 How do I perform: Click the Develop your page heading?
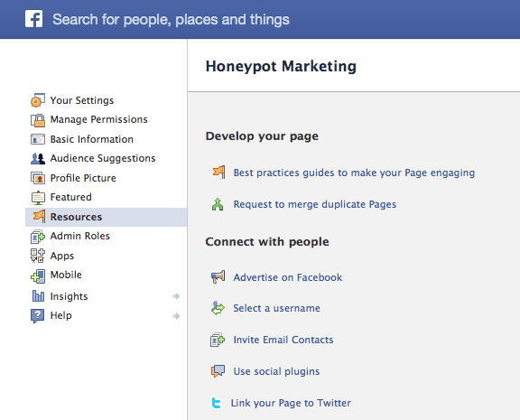[262, 136]
